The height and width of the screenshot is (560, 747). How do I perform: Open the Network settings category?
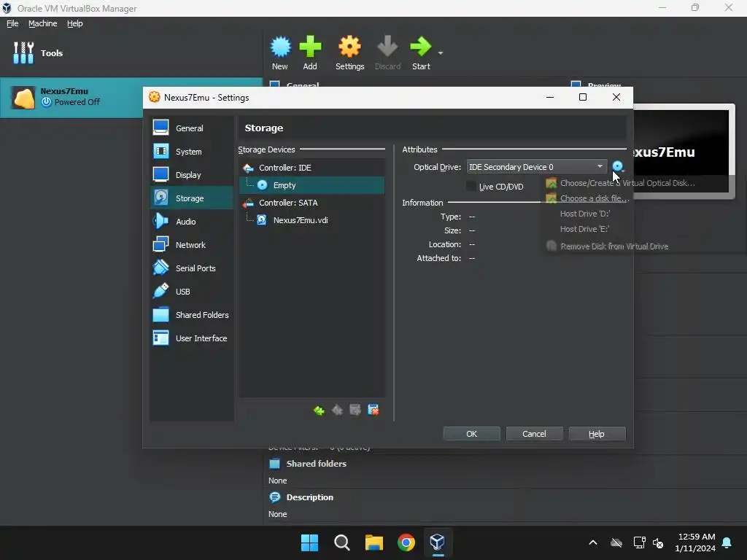(192, 245)
